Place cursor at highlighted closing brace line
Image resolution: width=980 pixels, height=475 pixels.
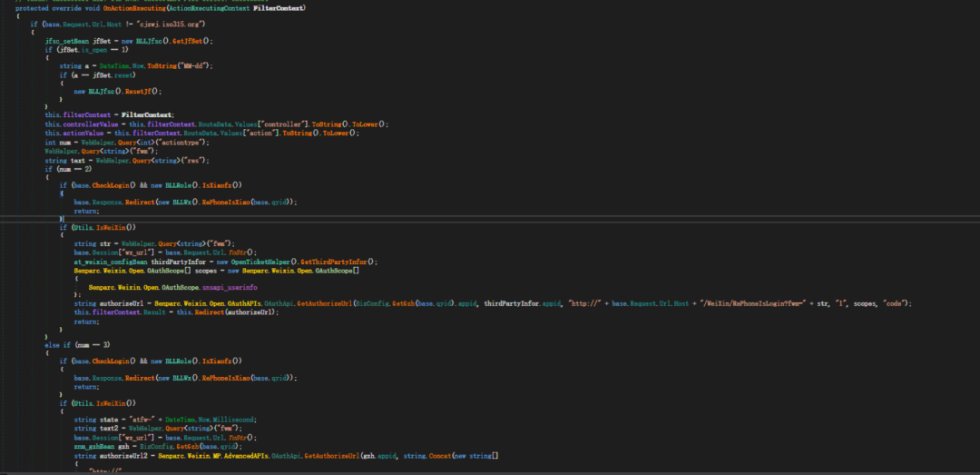[x=62, y=219]
